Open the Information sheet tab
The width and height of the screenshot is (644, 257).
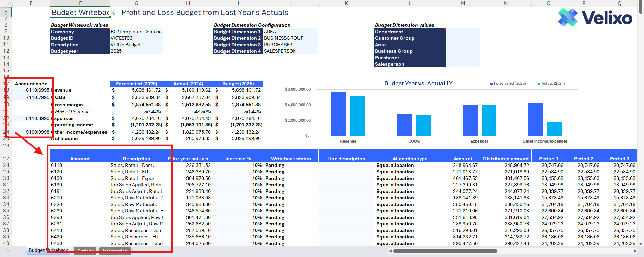click(x=115, y=251)
